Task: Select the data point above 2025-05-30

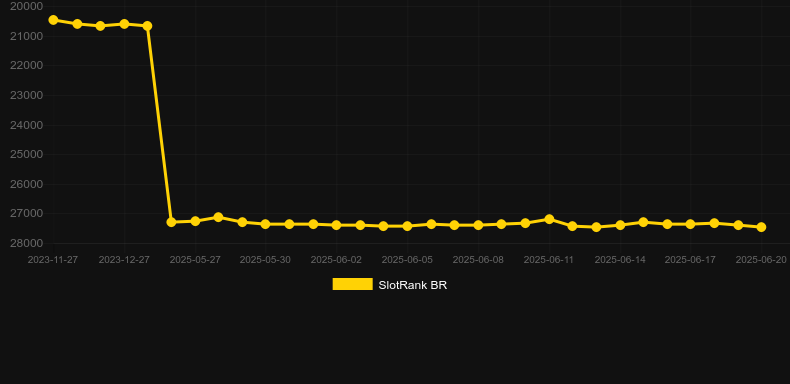Action: click(x=266, y=224)
